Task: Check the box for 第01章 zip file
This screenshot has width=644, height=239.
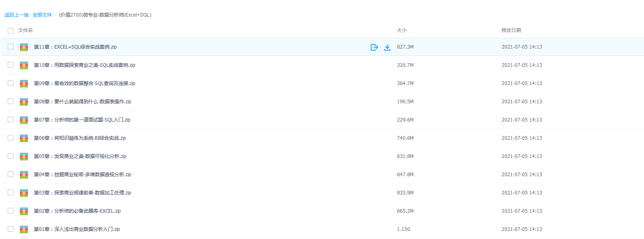Action: pyautogui.click(x=11, y=229)
